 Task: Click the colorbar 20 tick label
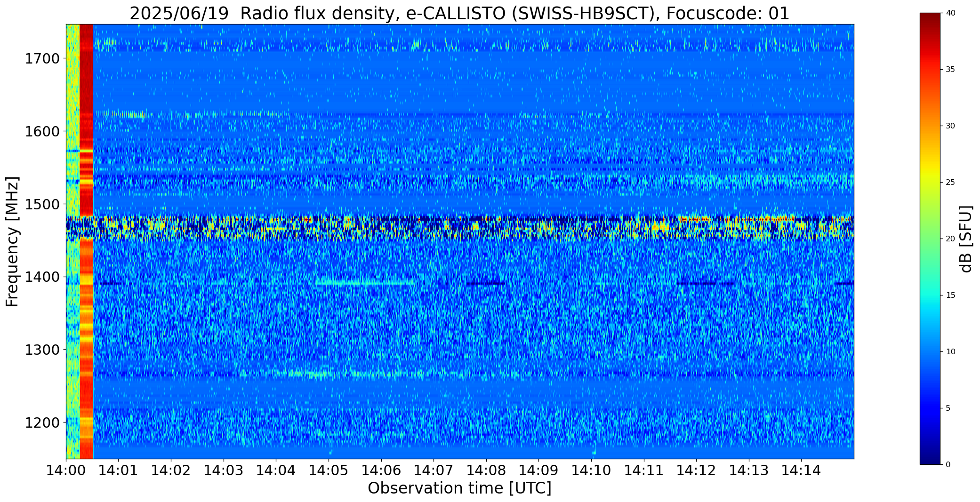[950, 239]
